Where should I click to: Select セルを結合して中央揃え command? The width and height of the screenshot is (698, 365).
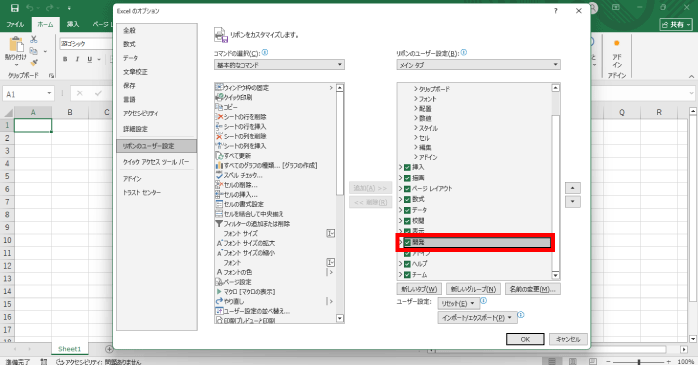pyautogui.click(x=274, y=214)
